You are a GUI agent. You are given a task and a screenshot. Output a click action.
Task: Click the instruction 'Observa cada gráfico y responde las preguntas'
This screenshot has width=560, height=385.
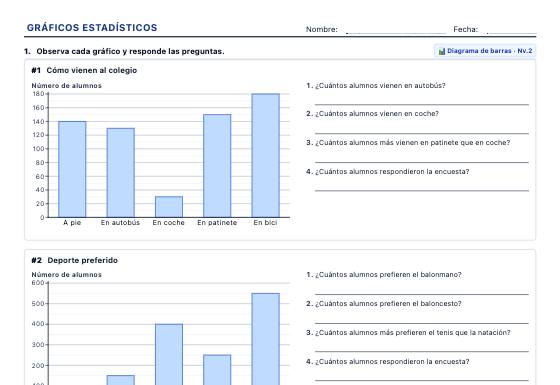tap(130, 51)
